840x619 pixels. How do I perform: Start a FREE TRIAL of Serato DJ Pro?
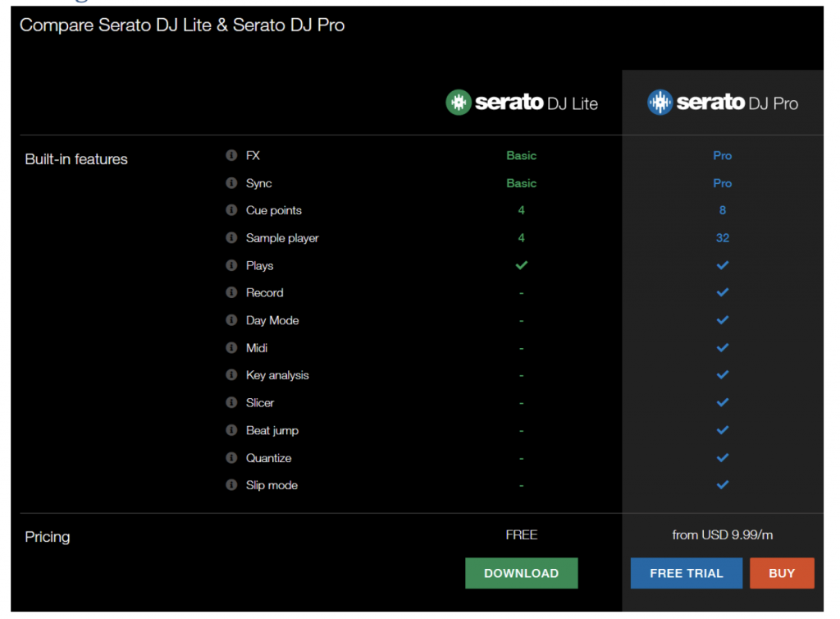click(686, 573)
